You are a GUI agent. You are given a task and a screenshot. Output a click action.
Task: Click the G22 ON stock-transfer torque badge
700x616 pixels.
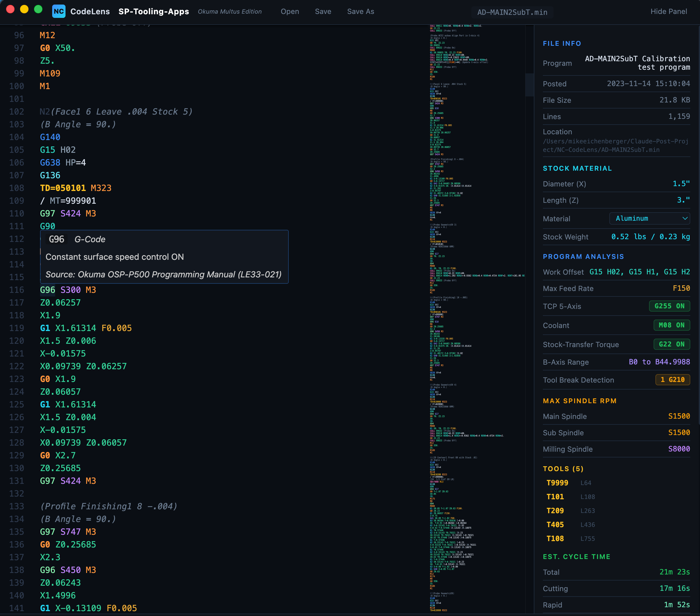click(671, 344)
